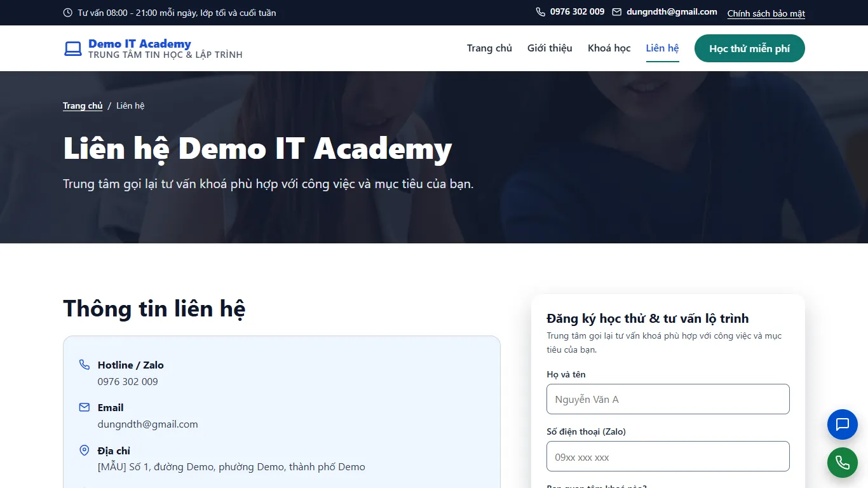Click the Demo IT Academy site name
868x488 pixels.
(140, 43)
